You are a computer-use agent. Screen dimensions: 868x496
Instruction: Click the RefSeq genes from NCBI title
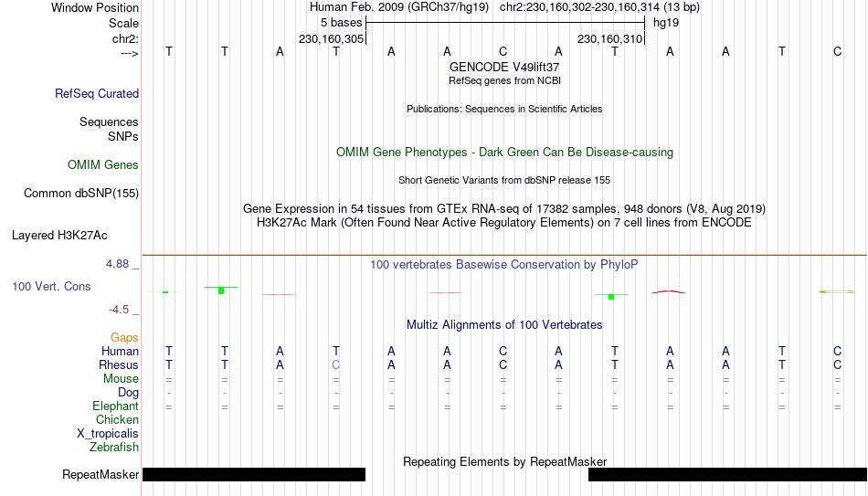pos(505,80)
